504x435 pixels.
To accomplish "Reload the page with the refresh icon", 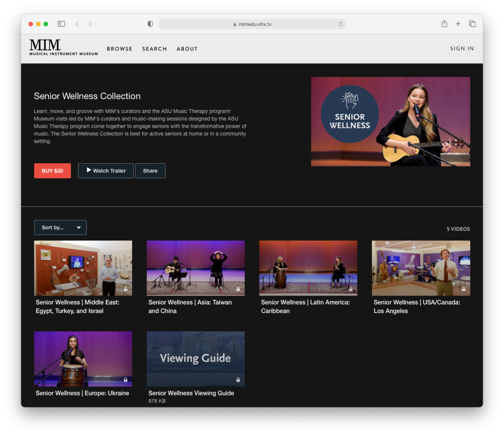I will point(341,24).
